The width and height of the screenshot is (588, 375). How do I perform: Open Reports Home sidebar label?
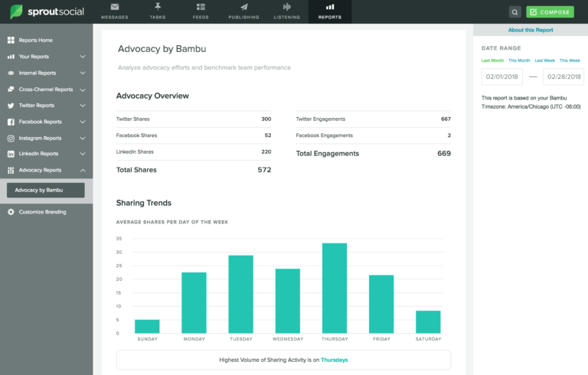pos(36,40)
